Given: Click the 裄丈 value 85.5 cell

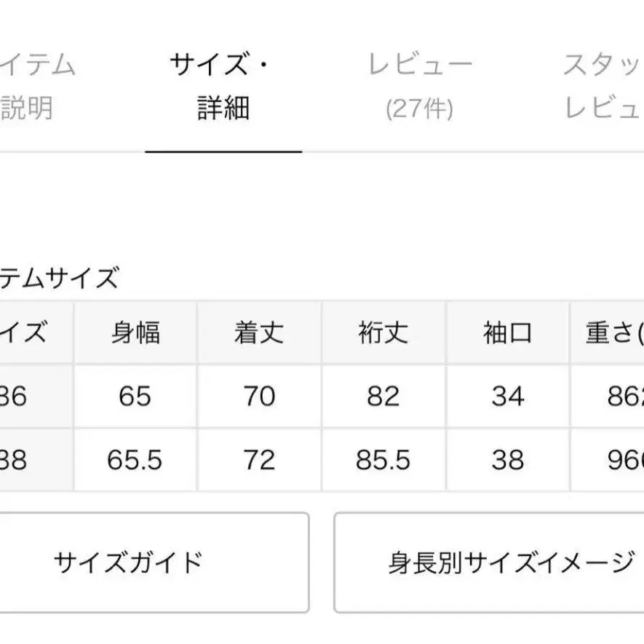Looking at the screenshot, I should coord(383,460).
